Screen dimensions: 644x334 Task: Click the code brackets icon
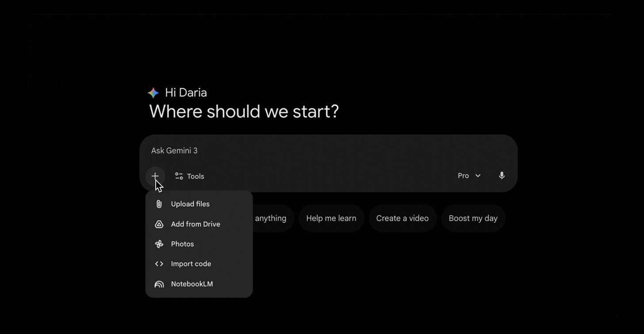pyautogui.click(x=159, y=264)
